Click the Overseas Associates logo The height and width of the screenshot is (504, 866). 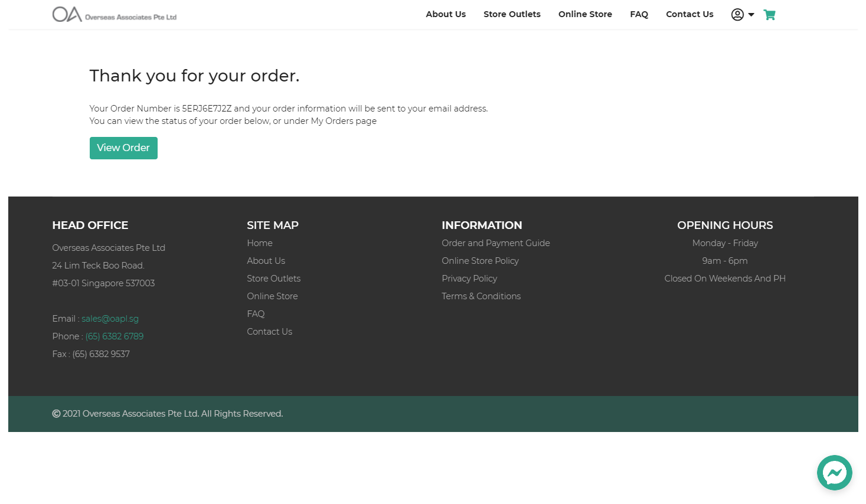click(x=115, y=14)
